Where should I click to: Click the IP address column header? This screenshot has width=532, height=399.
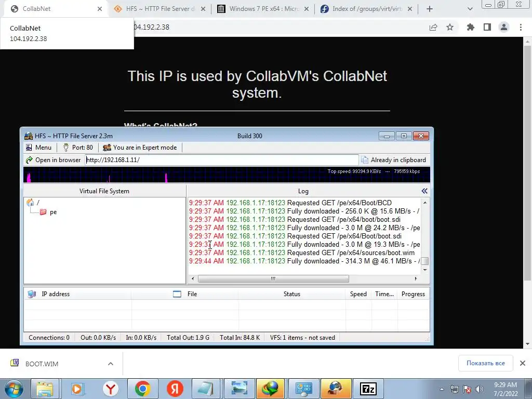(77, 294)
